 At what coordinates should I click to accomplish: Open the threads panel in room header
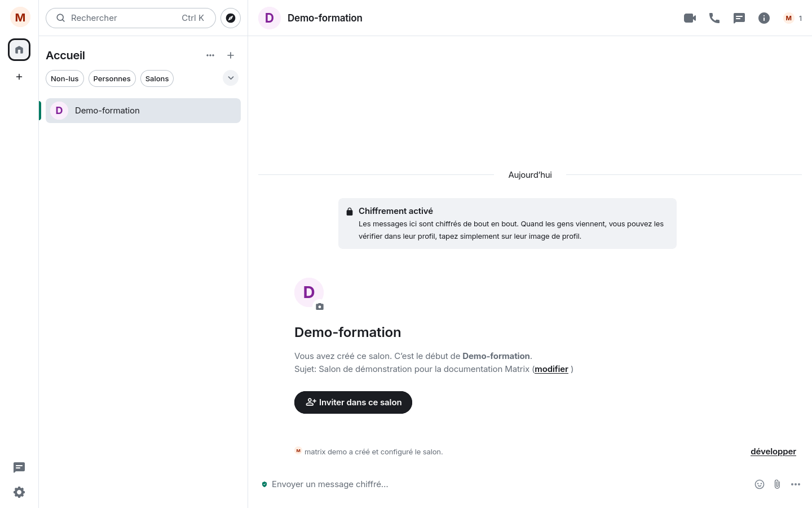tap(739, 18)
